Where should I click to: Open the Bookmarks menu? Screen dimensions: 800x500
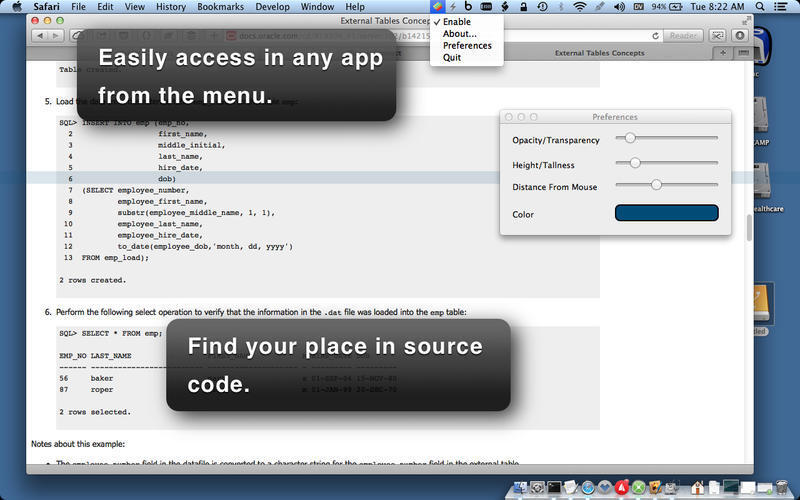point(220,7)
